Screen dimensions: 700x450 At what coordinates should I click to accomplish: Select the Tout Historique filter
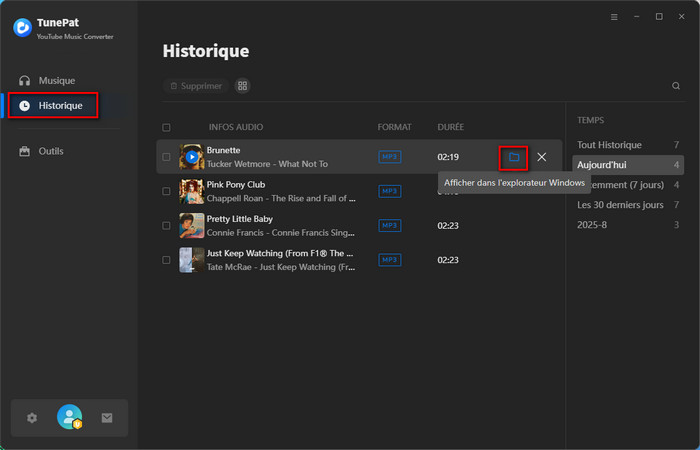(628, 145)
